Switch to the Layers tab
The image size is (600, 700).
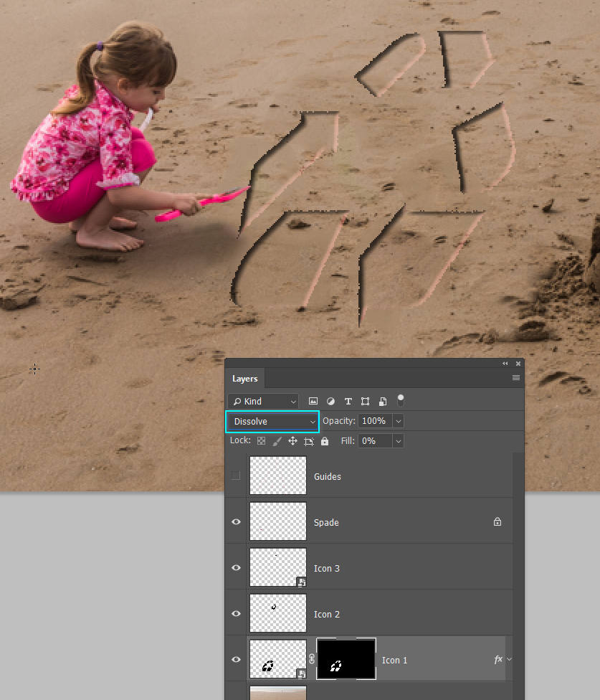click(x=245, y=378)
